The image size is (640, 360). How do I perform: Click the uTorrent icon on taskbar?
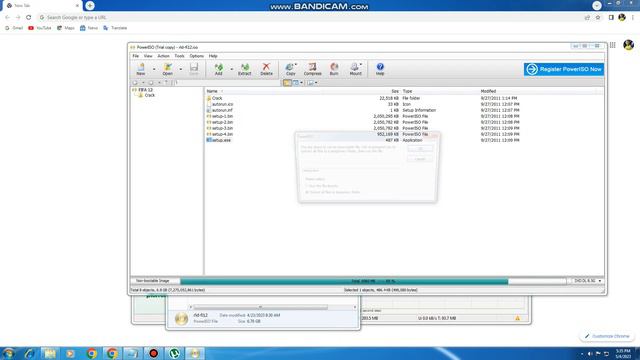pos(174,353)
